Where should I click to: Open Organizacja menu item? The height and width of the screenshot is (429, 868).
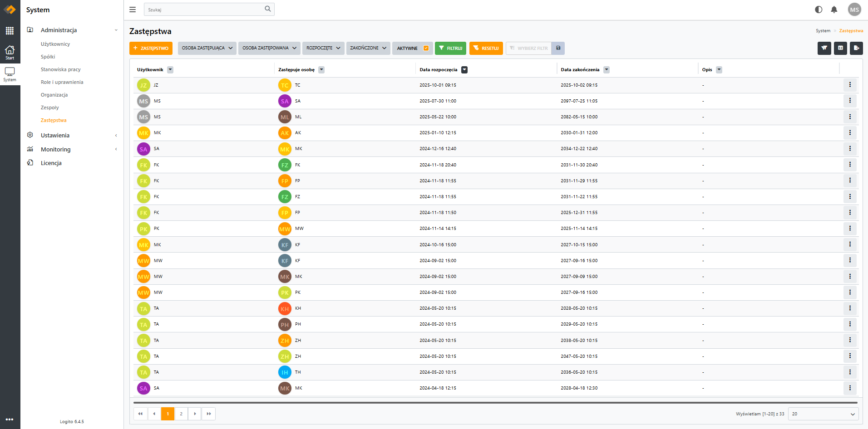54,95
